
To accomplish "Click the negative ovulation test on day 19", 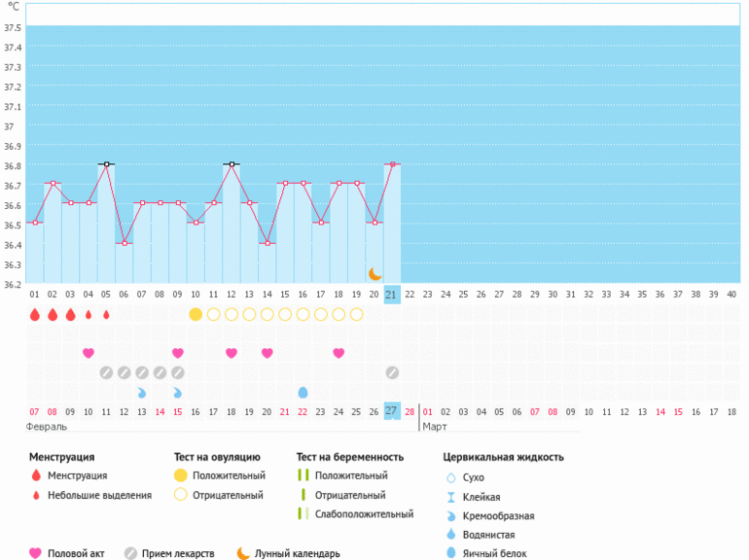I will click(356, 314).
